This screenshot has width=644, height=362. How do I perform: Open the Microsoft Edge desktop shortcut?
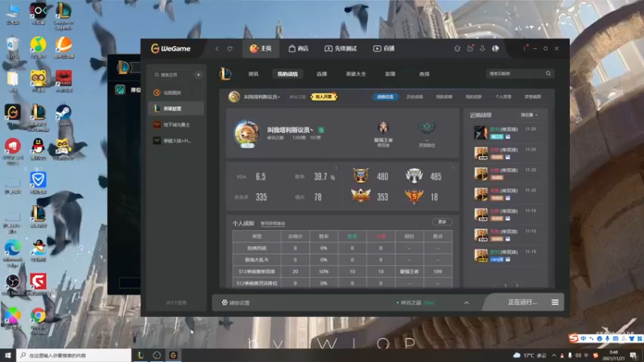12,252
